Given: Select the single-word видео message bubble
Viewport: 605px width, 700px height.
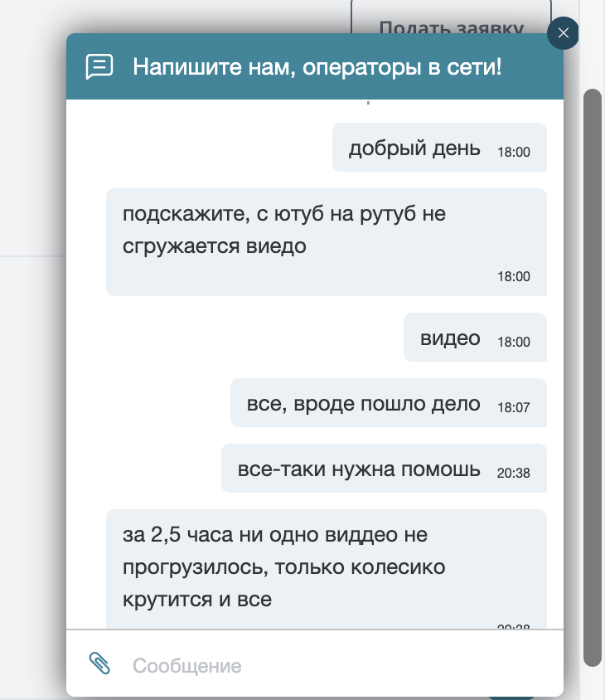Looking at the screenshot, I should (451, 338).
